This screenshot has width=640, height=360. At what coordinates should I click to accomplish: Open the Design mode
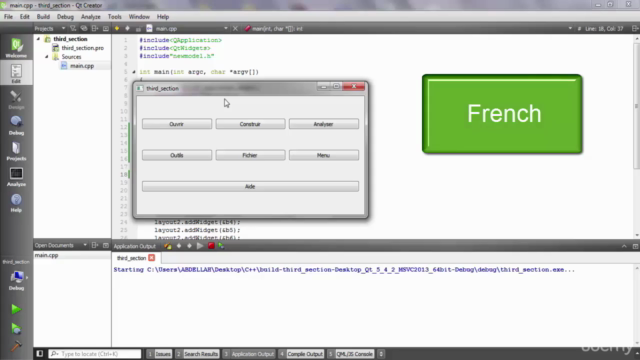[16, 99]
